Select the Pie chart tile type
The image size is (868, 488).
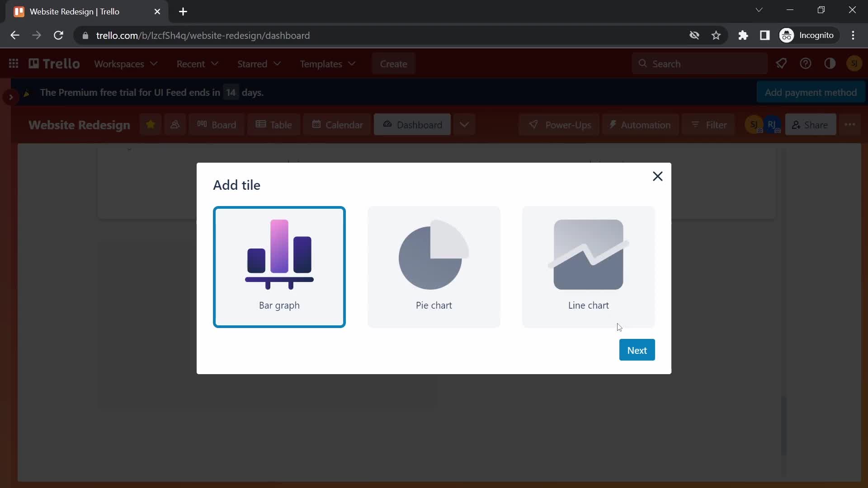click(434, 266)
